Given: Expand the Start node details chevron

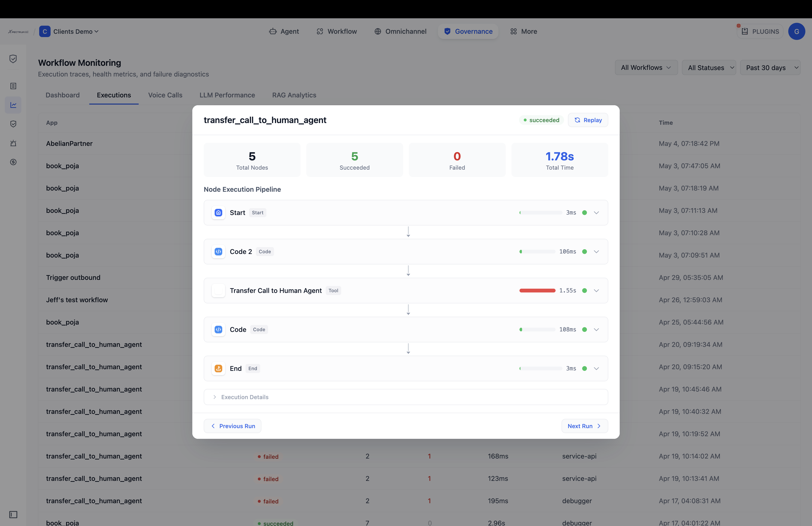Looking at the screenshot, I should click(x=596, y=213).
